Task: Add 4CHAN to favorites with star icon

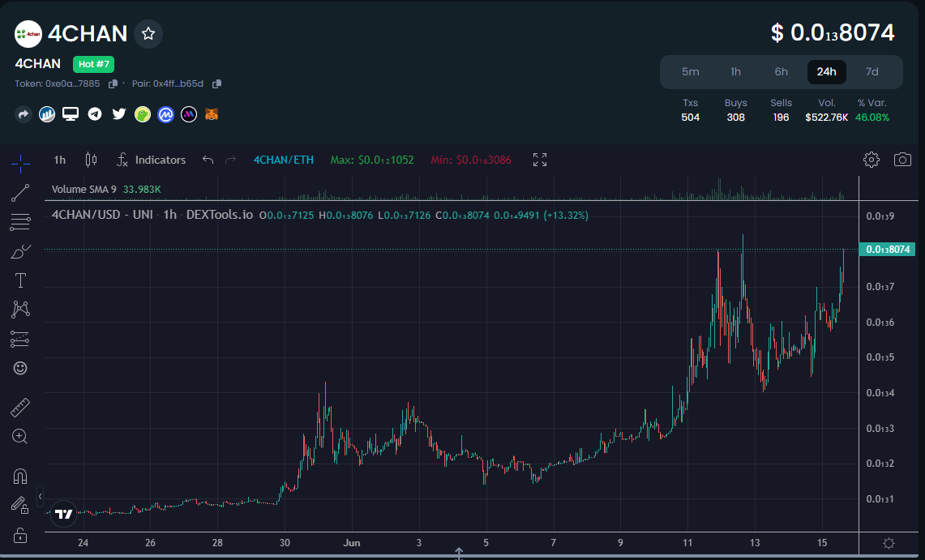Action: pyautogui.click(x=148, y=34)
